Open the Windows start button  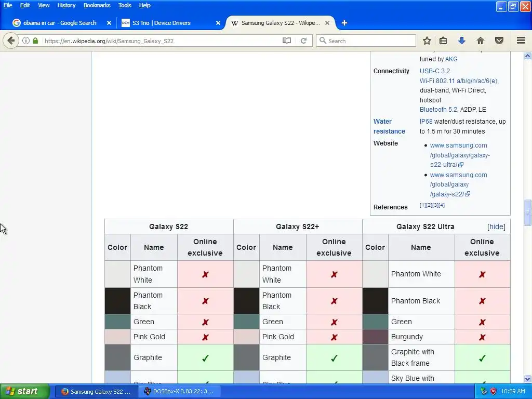(25, 391)
